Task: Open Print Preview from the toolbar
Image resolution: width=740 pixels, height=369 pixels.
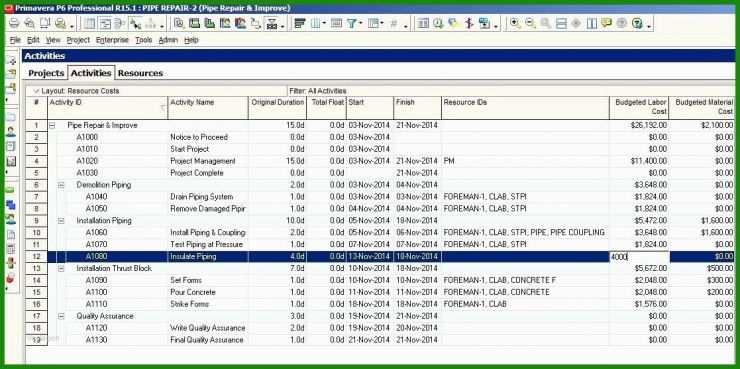Action: [x=29, y=23]
